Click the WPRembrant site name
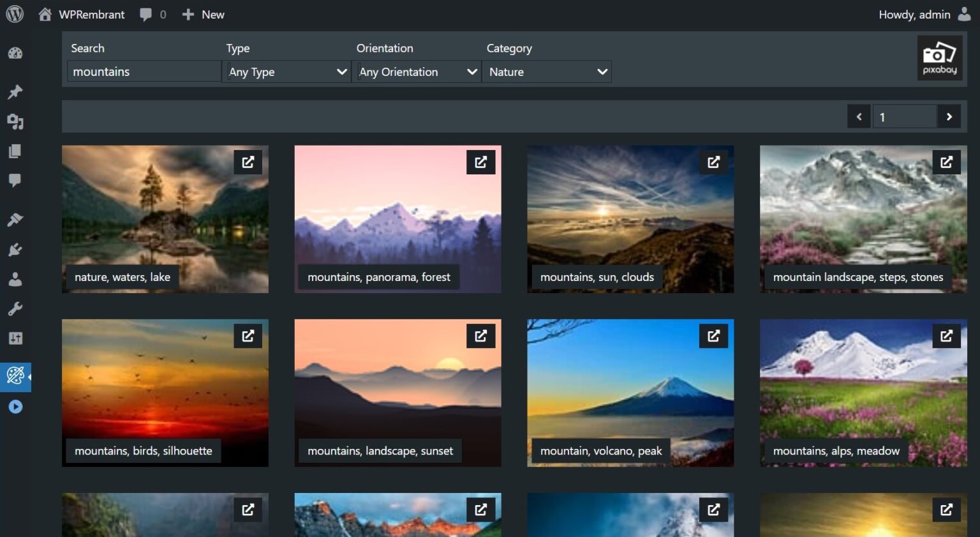Screen dimensions: 980x537 click(91, 15)
